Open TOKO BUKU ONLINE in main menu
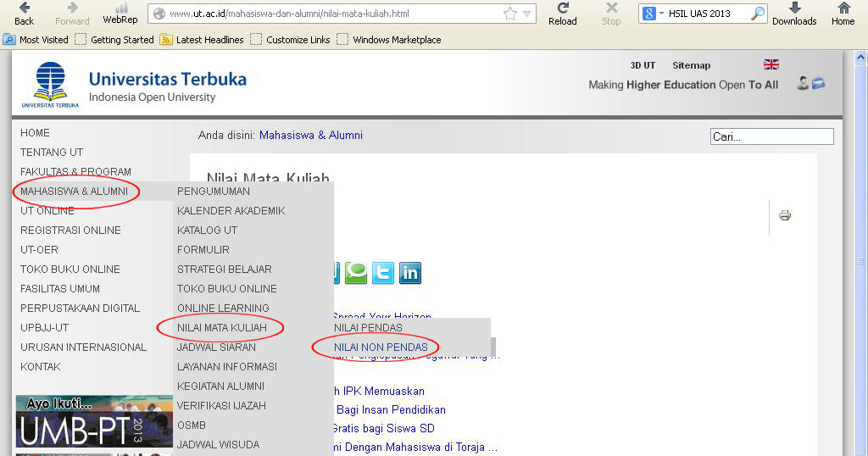The image size is (868, 456). coord(70,269)
